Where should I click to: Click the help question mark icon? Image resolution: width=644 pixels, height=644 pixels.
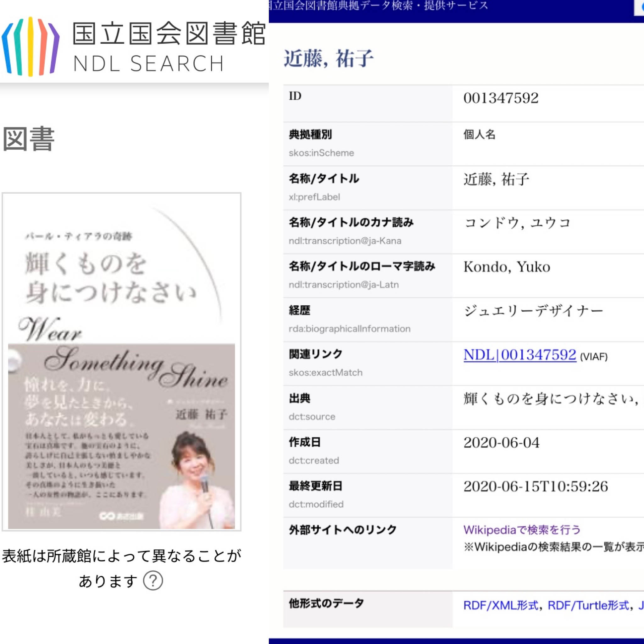coord(153,581)
